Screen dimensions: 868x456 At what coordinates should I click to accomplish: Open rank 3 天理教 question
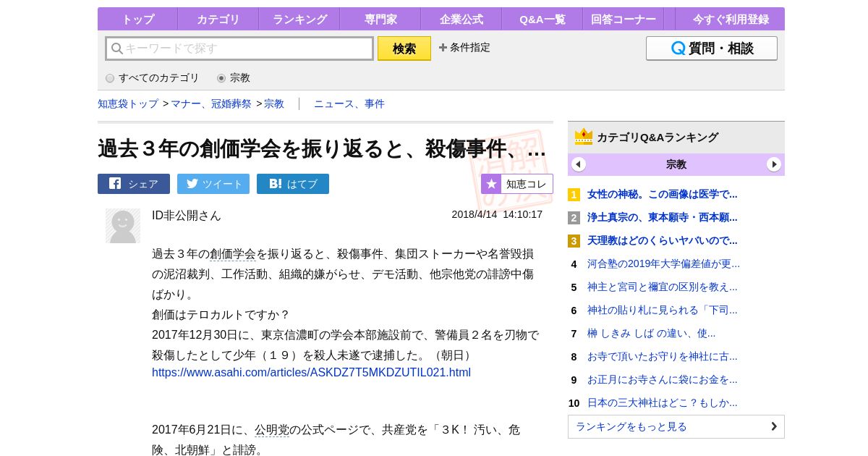click(x=663, y=240)
